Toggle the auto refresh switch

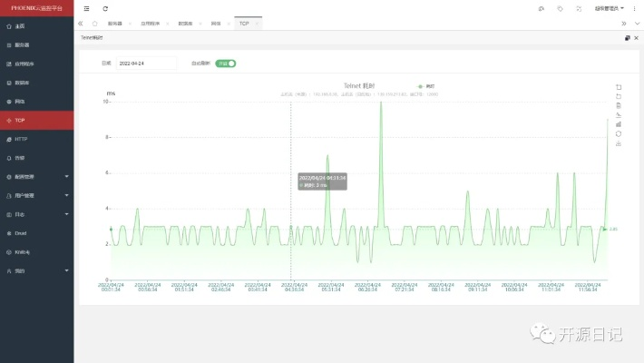(226, 64)
